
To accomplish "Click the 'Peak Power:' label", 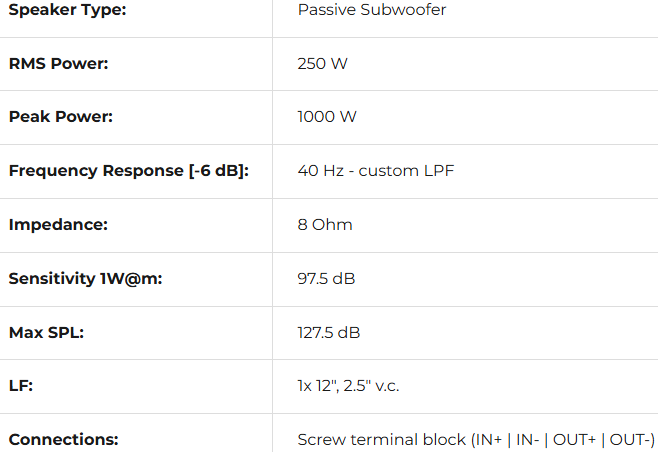I will (x=60, y=117).
